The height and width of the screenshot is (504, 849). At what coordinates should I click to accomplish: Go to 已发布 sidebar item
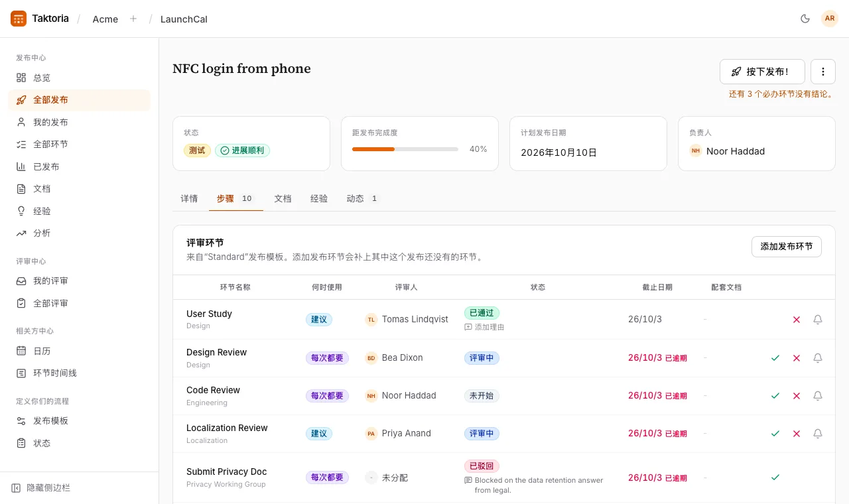coord(80,166)
